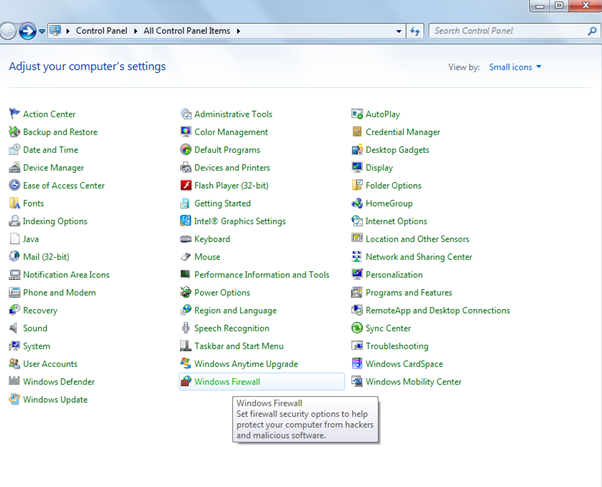602x487 pixels.
Task: Open the Fonts folder icon
Action: point(14,203)
